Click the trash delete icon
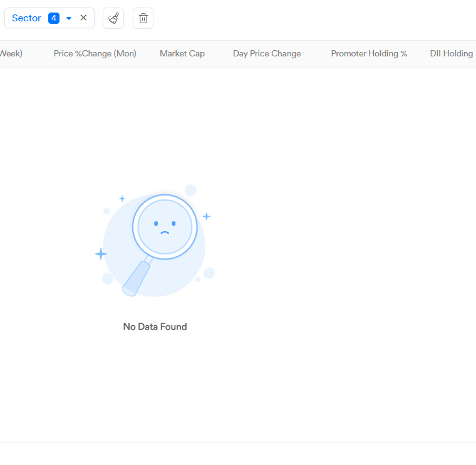 point(143,18)
